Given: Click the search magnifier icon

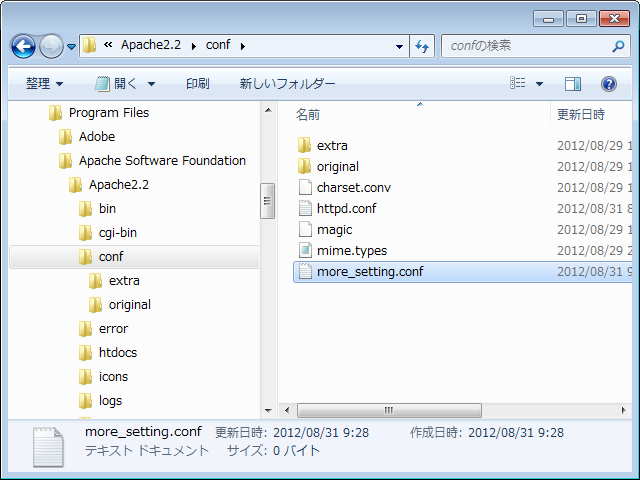Looking at the screenshot, I should (x=618, y=46).
